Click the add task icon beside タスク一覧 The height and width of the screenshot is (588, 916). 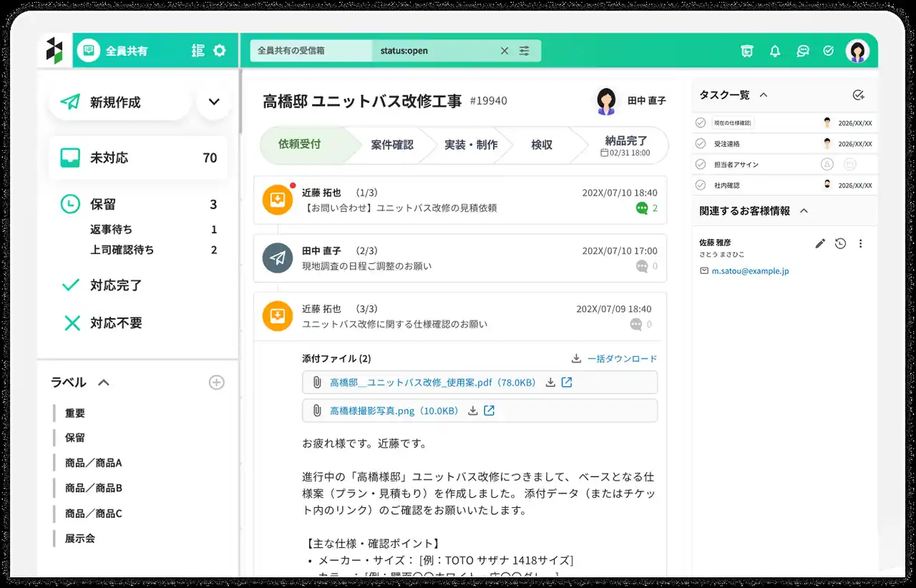click(859, 95)
